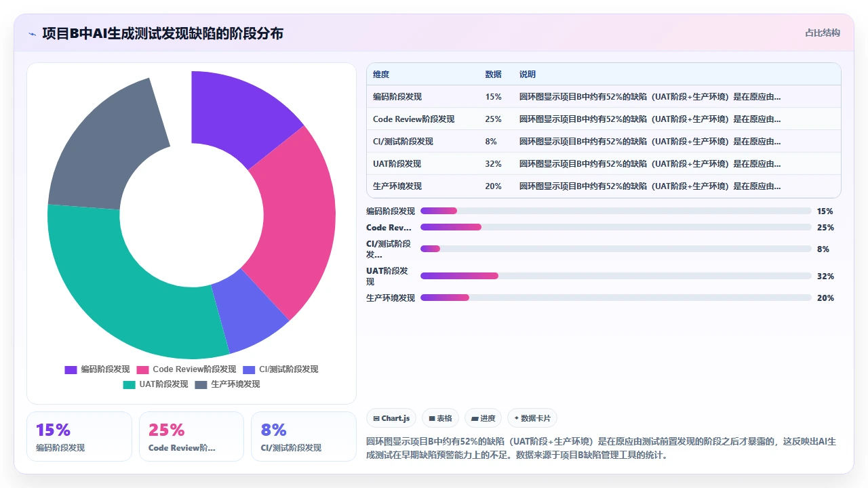
Task: Click the chart title 项目B中AI生成测试发现缺陷的阶段分布
Action: [x=163, y=33]
